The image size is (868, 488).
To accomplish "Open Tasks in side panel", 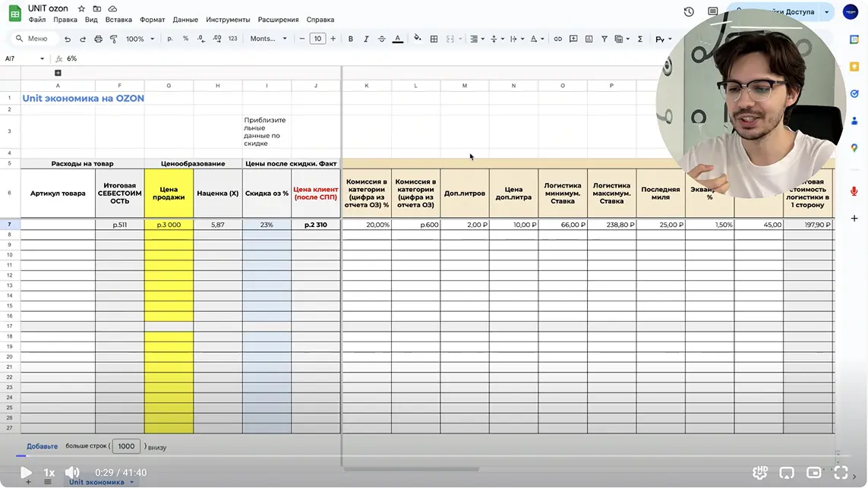I will [854, 93].
